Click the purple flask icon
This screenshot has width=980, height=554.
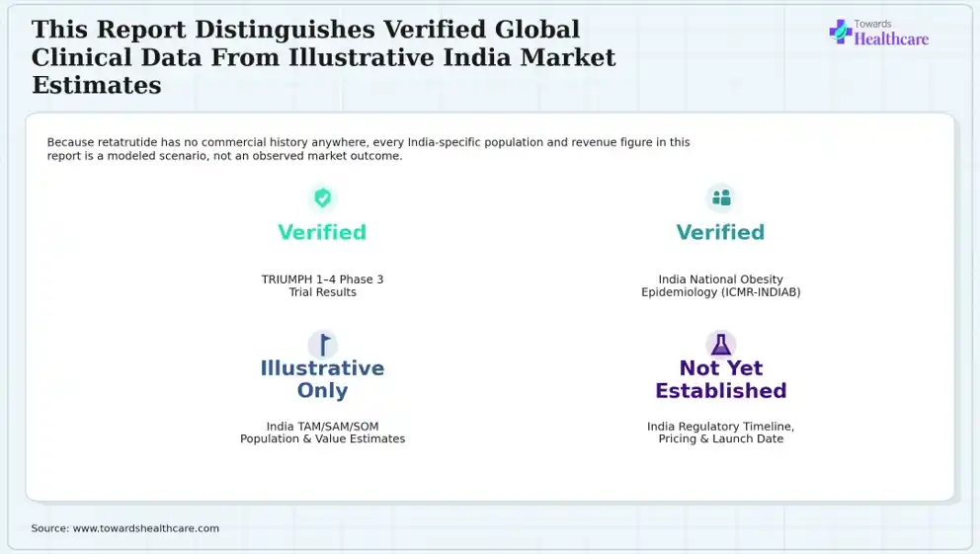pos(720,344)
